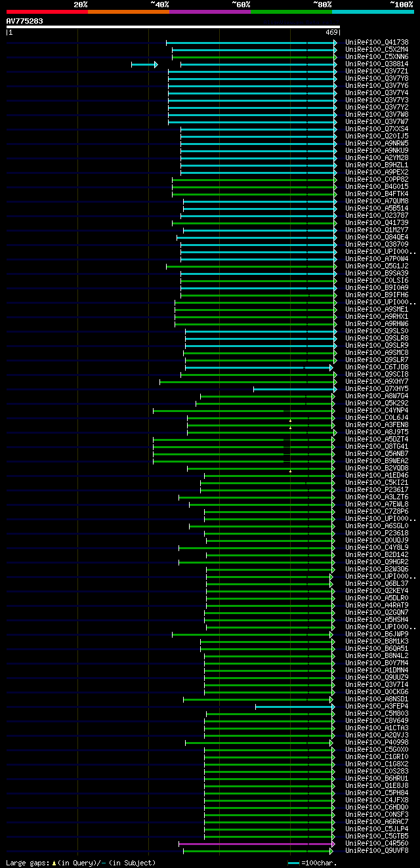Open hit UniRef100_A8NSD1
The width and height of the screenshot is (420, 868).
pos(377,699)
